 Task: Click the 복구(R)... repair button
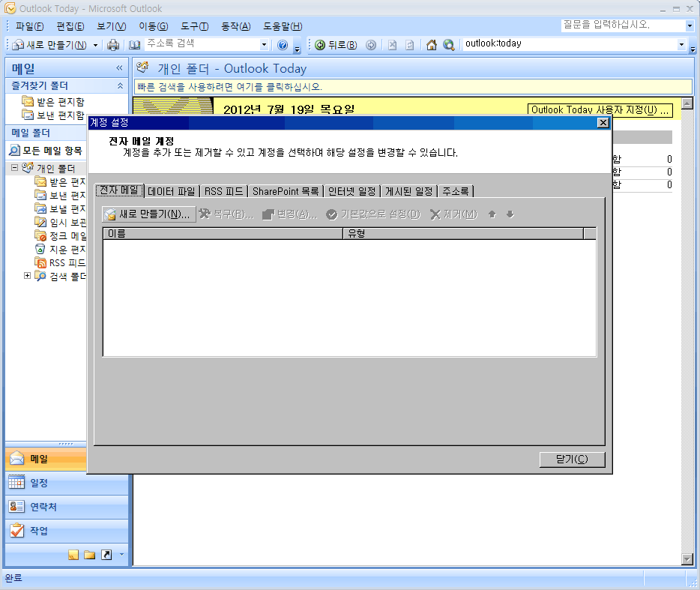click(x=226, y=214)
